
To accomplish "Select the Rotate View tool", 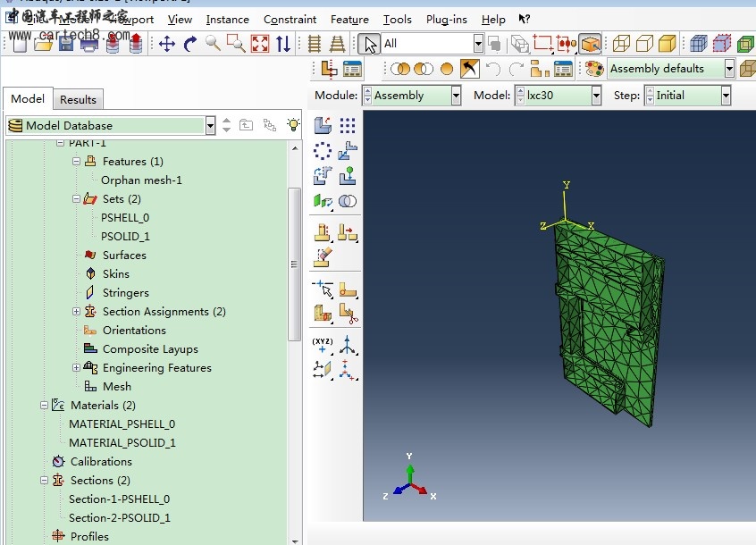I will (189, 44).
